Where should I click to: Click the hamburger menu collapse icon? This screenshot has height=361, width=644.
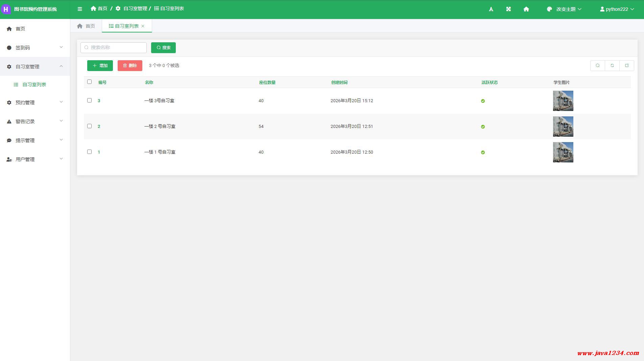80,9
